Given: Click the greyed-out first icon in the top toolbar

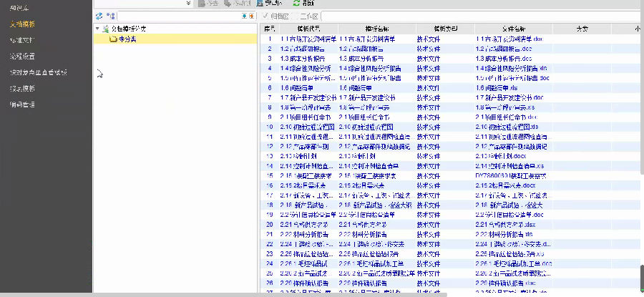Looking at the screenshot, I should (202, 4).
